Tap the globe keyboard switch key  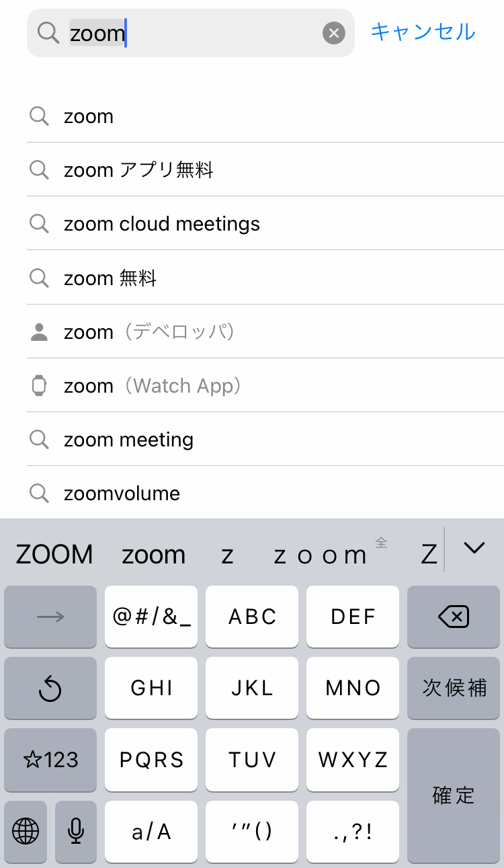click(x=26, y=832)
